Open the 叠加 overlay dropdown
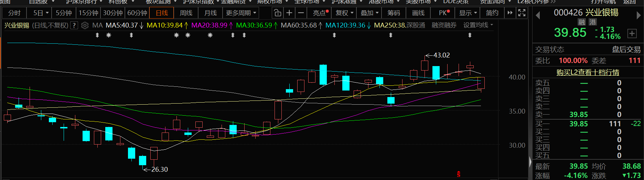The height and width of the screenshot is (180, 644). [369, 13]
